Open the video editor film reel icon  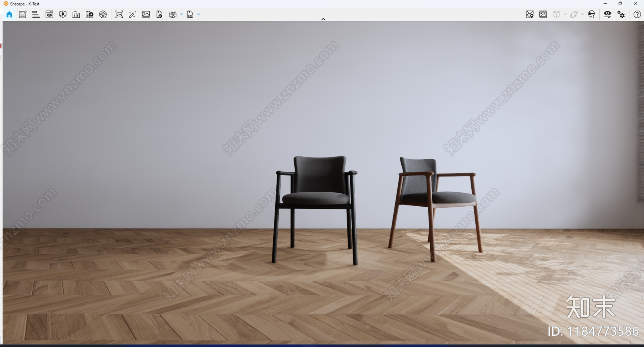[103, 14]
